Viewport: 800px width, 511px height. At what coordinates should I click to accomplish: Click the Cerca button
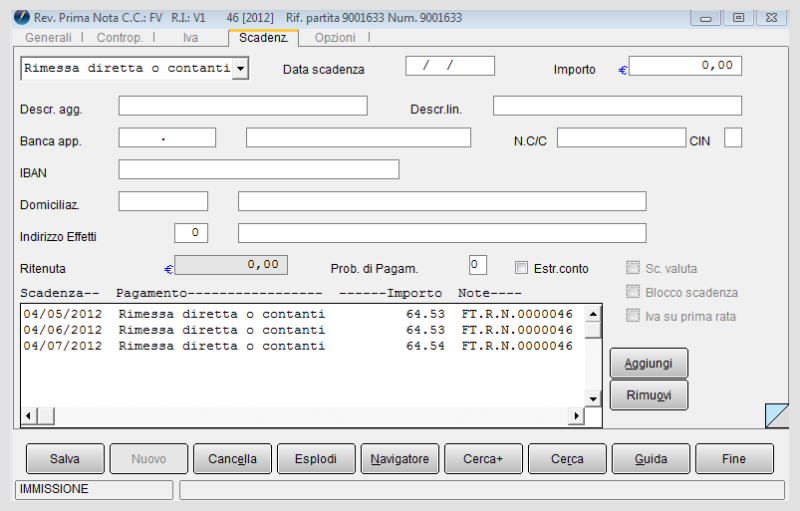(567, 459)
